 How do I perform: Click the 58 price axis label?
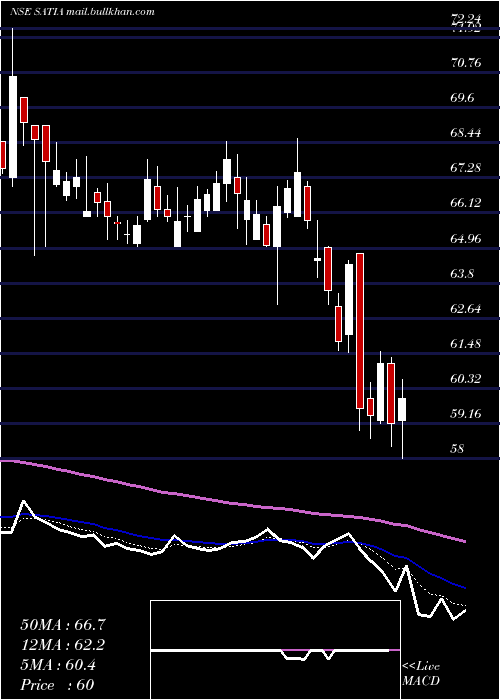458,449
